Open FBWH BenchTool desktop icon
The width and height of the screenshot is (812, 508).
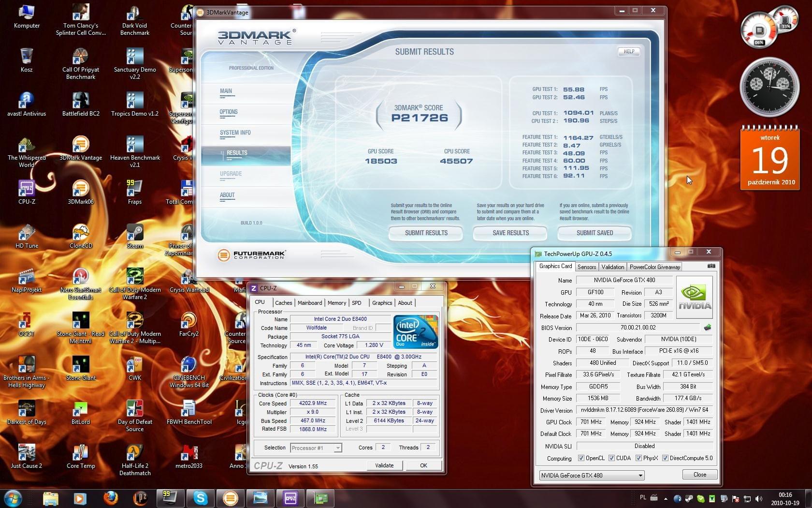(x=189, y=413)
